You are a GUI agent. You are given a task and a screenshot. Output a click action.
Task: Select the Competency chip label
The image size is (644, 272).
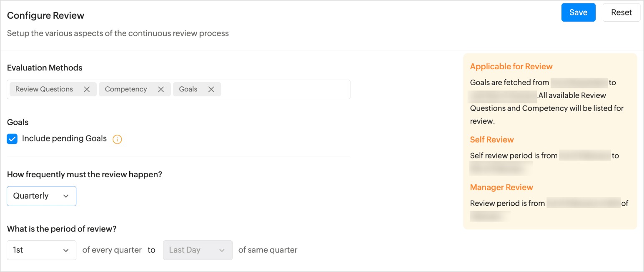tap(126, 89)
